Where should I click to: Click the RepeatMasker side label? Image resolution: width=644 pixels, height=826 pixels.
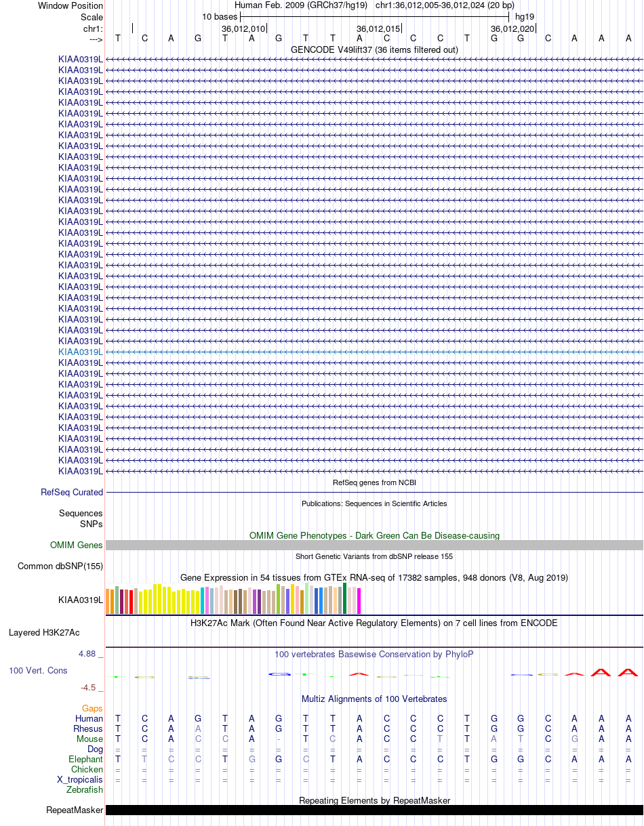point(75,810)
